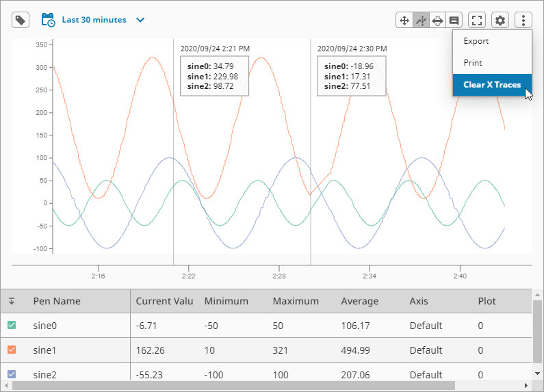
Task: Switch to annotation mode icon
Action: tap(454, 21)
